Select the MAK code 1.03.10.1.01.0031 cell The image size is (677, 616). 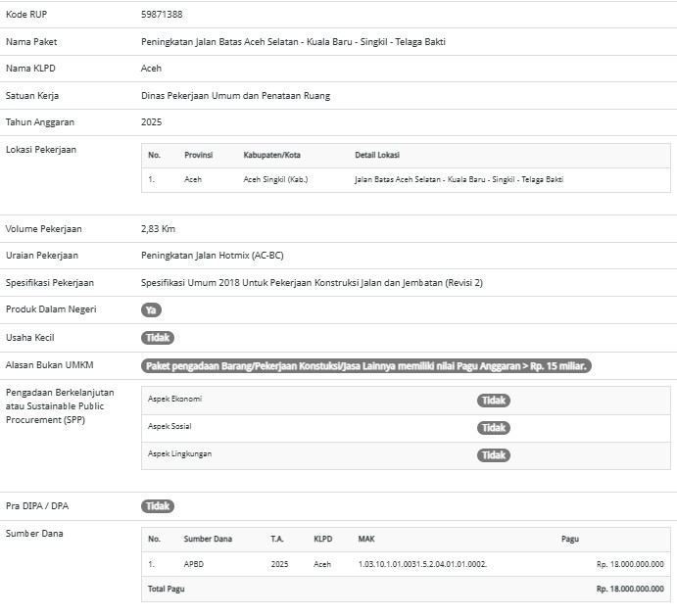click(422, 564)
